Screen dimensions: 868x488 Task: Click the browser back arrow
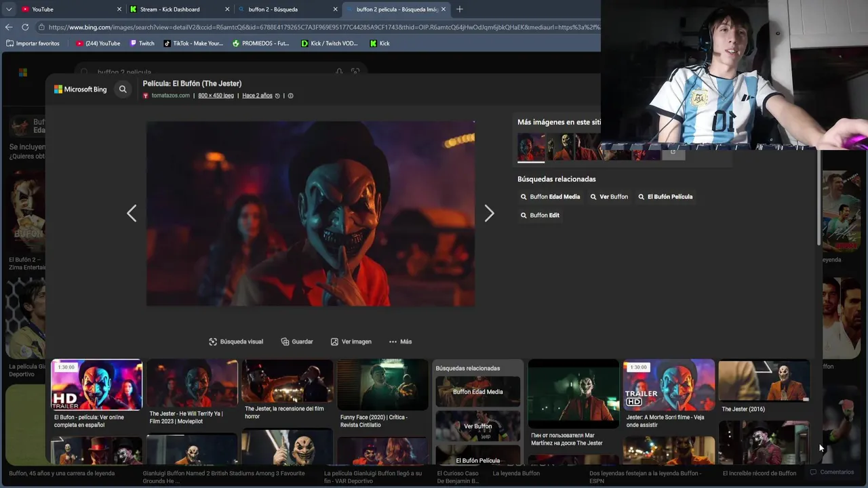pos(9,27)
